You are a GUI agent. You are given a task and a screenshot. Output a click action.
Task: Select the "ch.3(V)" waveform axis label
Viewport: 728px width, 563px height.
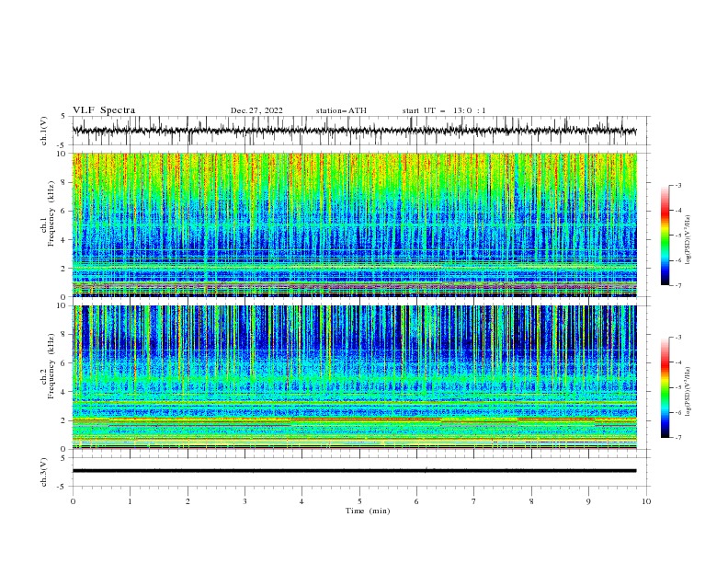click(x=44, y=472)
